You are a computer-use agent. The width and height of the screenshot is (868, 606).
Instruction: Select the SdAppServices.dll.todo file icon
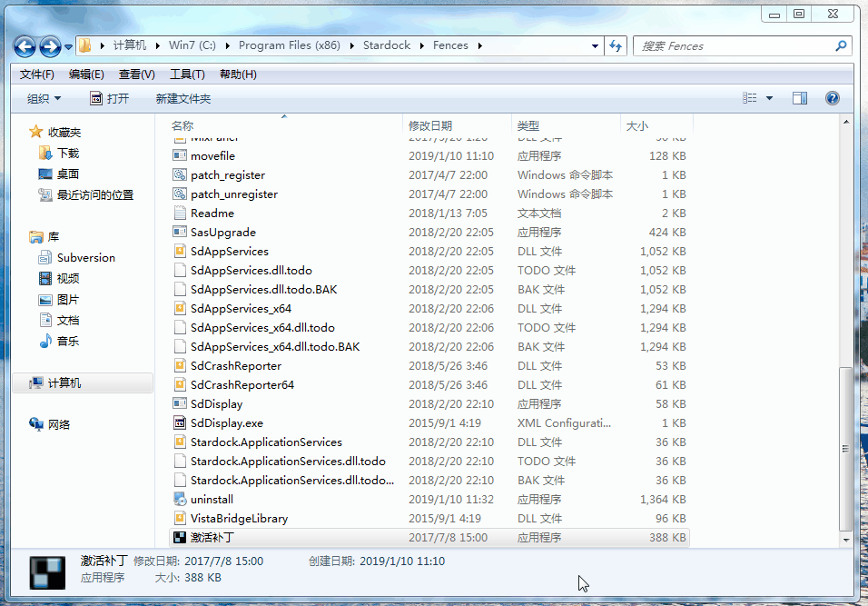(180, 271)
